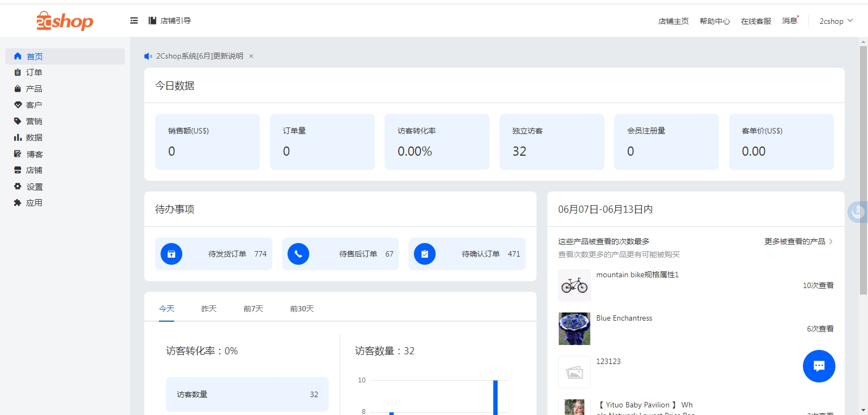Click the 博客 edit icon
Image resolution: width=868 pixels, height=415 pixels.
18,154
